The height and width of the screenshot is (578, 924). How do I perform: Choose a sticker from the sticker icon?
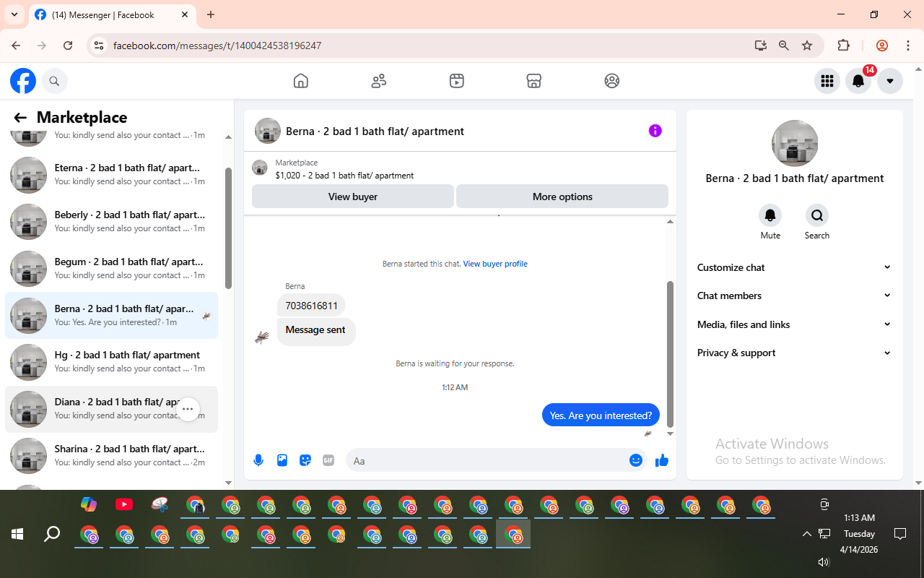coord(305,460)
